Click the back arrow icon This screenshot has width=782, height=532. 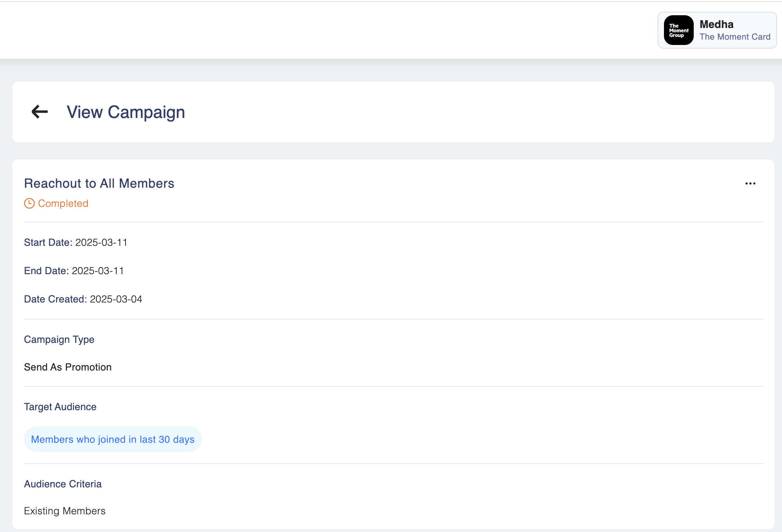tap(40, 112)
